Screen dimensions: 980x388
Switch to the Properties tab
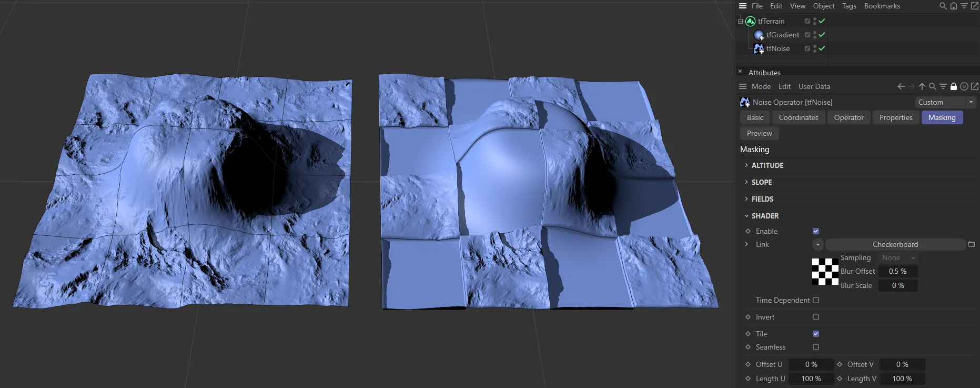[x=896, y=117]
